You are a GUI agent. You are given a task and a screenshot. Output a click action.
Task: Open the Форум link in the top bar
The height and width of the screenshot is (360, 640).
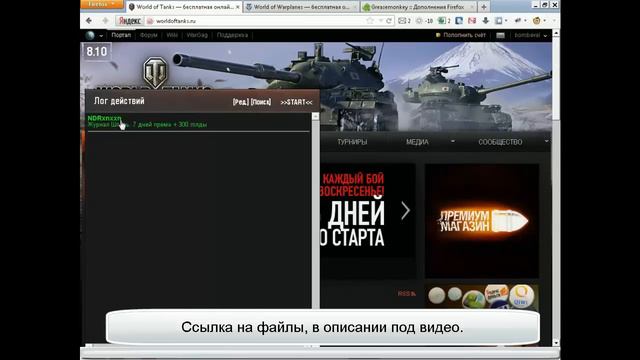[149, 35]
